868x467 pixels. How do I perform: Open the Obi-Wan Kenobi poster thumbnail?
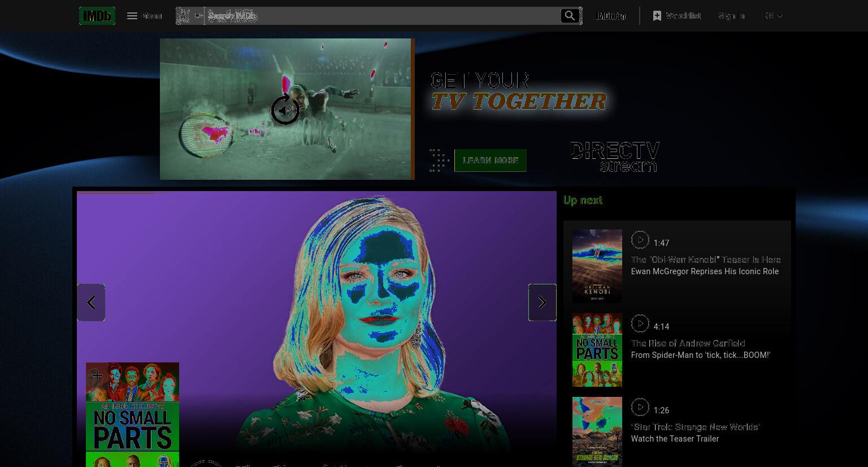pos(597,266)
